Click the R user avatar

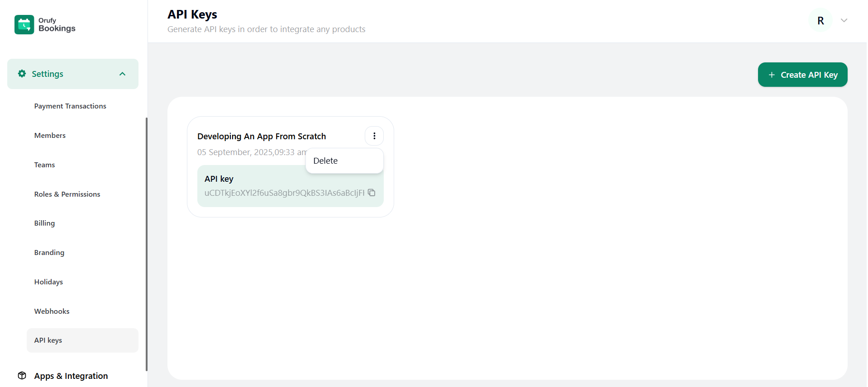pyautogui.click(x=820, y=21)
